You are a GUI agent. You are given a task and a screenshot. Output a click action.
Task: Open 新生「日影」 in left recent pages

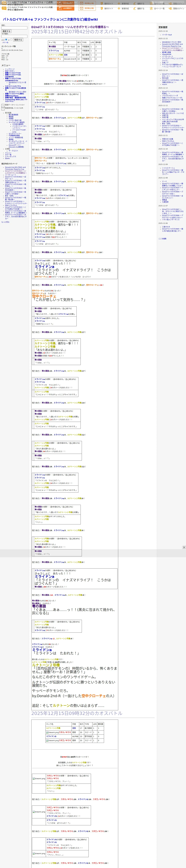[9, 196]
